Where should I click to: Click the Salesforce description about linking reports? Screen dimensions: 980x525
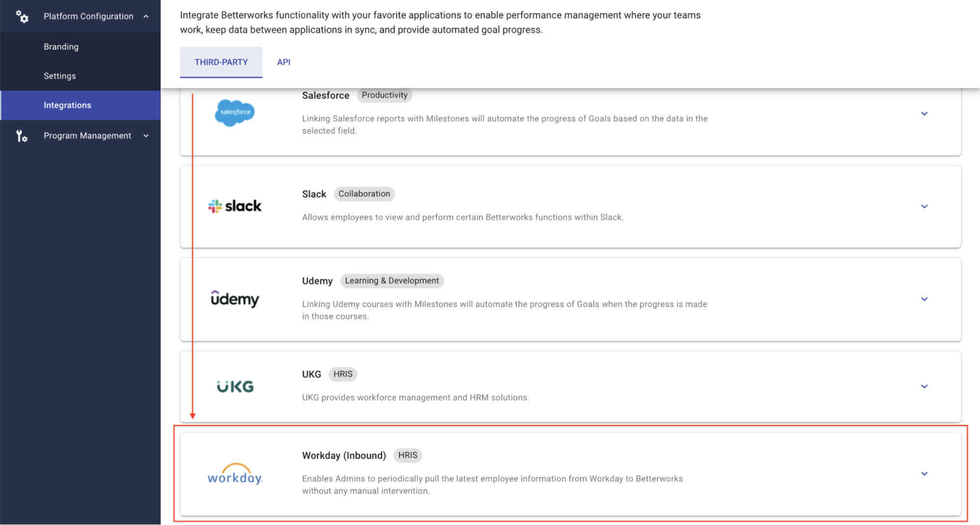point(505,125)
